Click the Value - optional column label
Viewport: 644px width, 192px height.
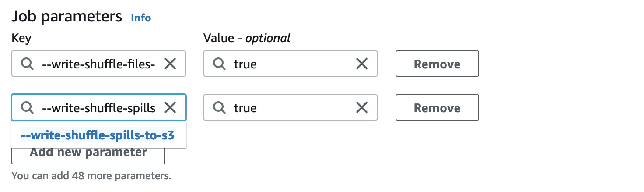point(247,38)
